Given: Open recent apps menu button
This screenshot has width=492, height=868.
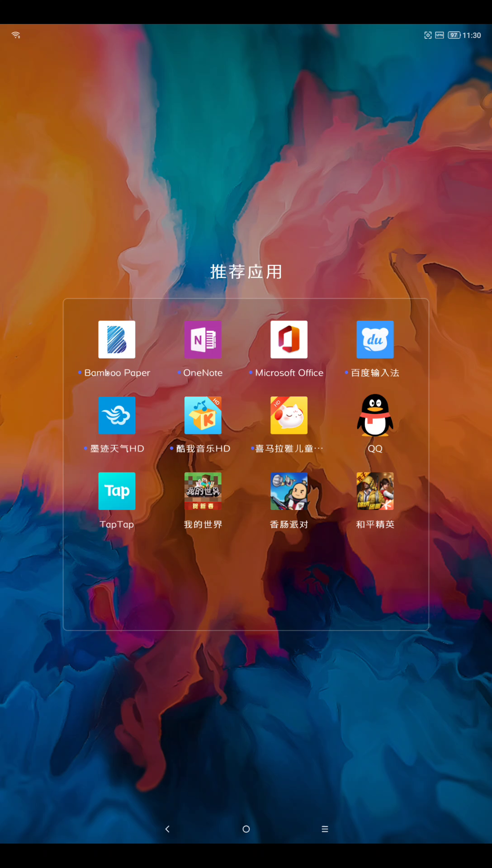Looking at the screenshot, I should 325,829.
